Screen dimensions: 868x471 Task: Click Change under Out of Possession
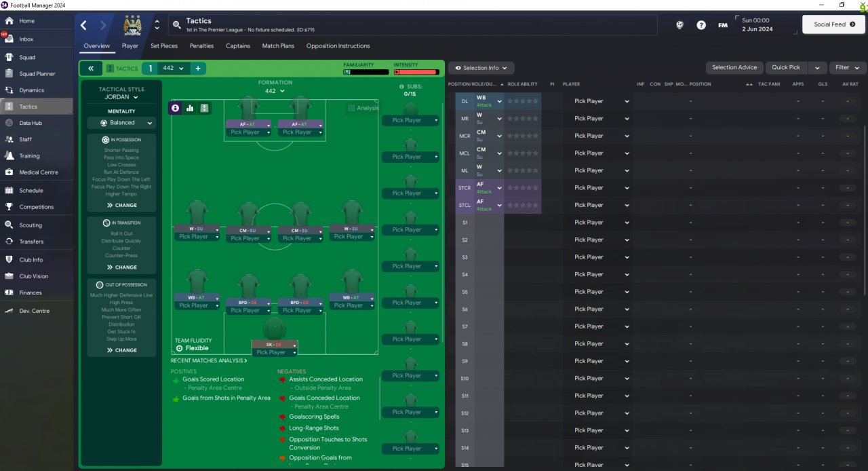pyautogui.click(x=121, y=350)
